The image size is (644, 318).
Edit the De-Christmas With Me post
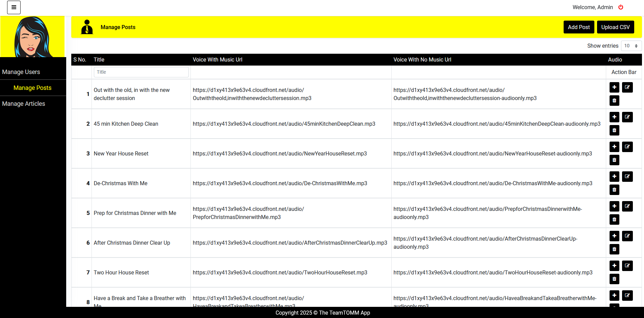[x=627, y=176]
